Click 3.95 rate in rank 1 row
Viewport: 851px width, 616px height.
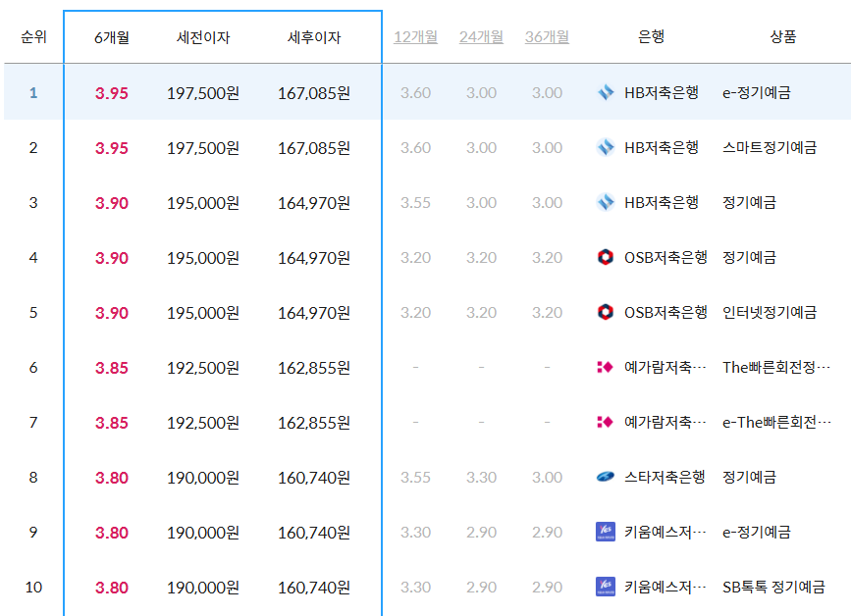112,93
